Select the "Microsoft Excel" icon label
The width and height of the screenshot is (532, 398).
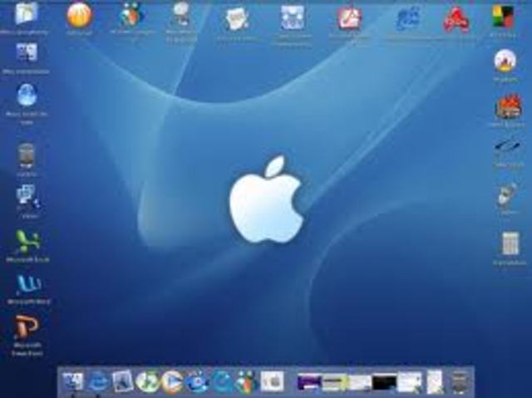pyautogui.click(x=28, y=260)
